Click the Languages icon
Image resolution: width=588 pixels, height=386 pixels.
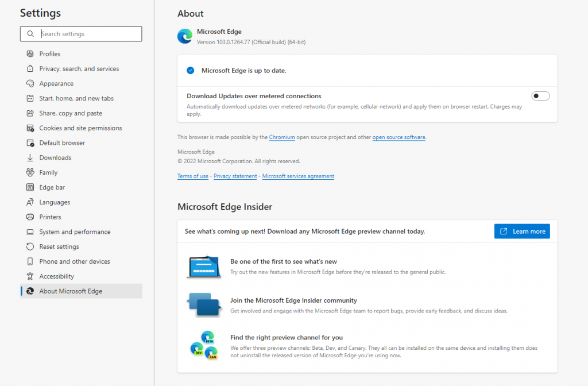(30, 202)
